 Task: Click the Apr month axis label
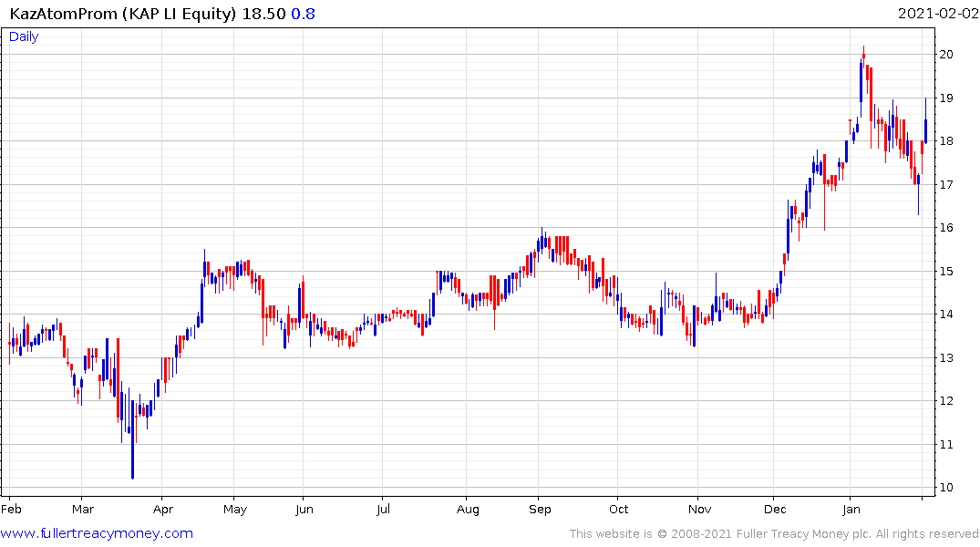click(x=163, y=510)
